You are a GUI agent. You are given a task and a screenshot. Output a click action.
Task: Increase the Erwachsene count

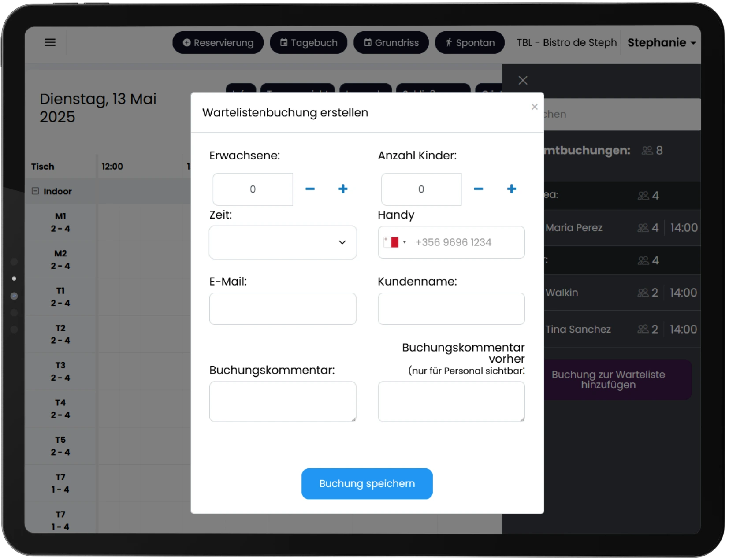(343, 189)
